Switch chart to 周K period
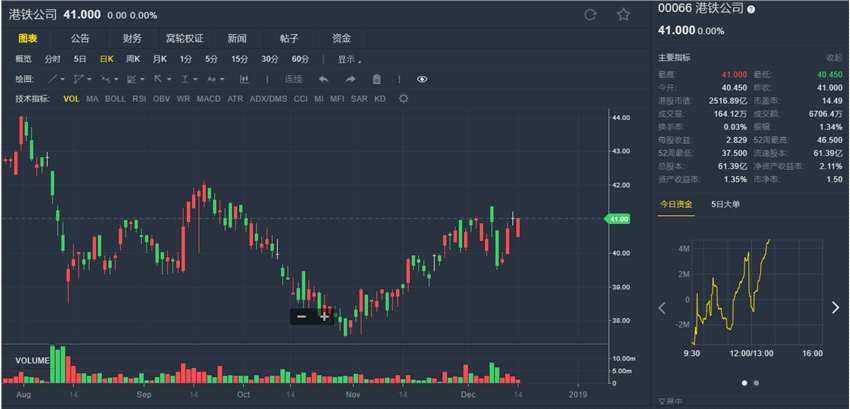 tap(133, 59)
